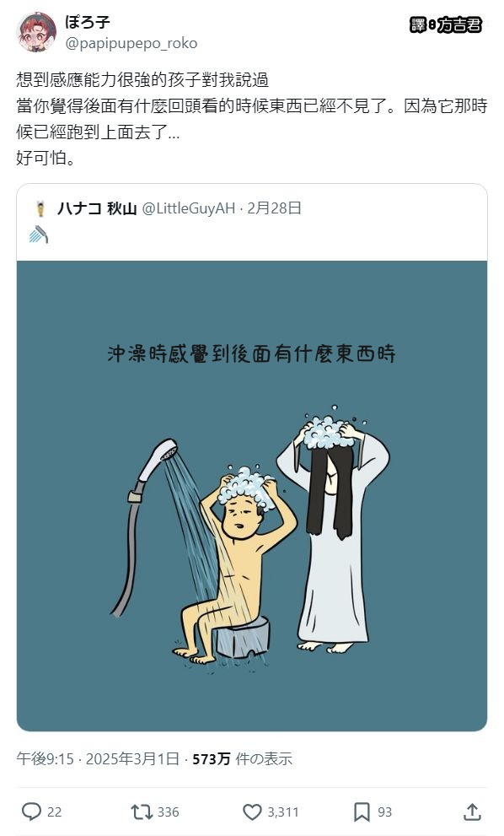The width and height of the screenshot is (504, 836).
Task: Open the ぽろ子 display name
Action: tap(88, 23)
